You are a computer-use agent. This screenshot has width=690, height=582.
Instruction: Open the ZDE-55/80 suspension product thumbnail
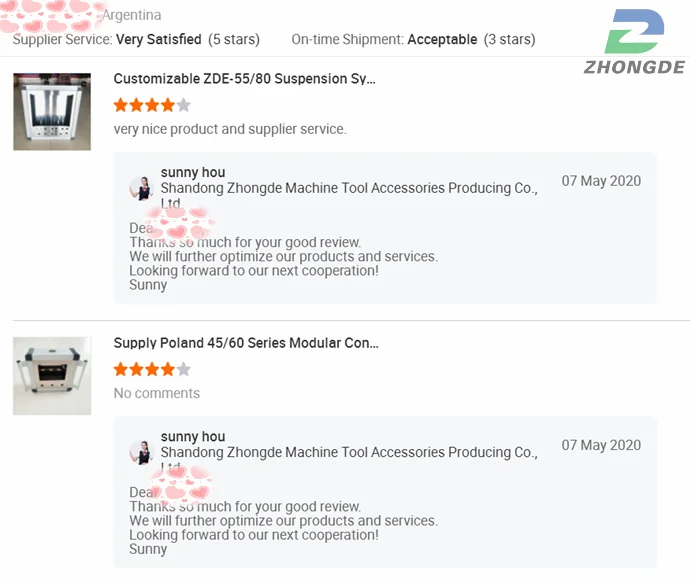pyautogui.click(x=52, y=111)
